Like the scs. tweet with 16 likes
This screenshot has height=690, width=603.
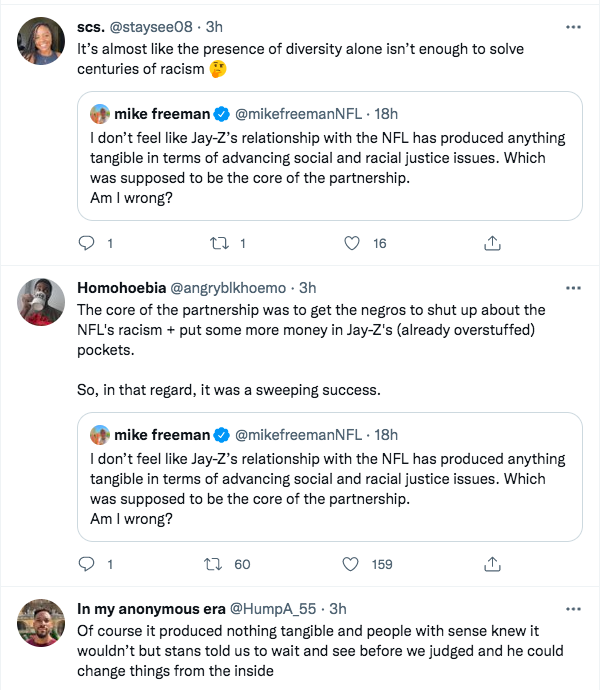pos(352,243)
